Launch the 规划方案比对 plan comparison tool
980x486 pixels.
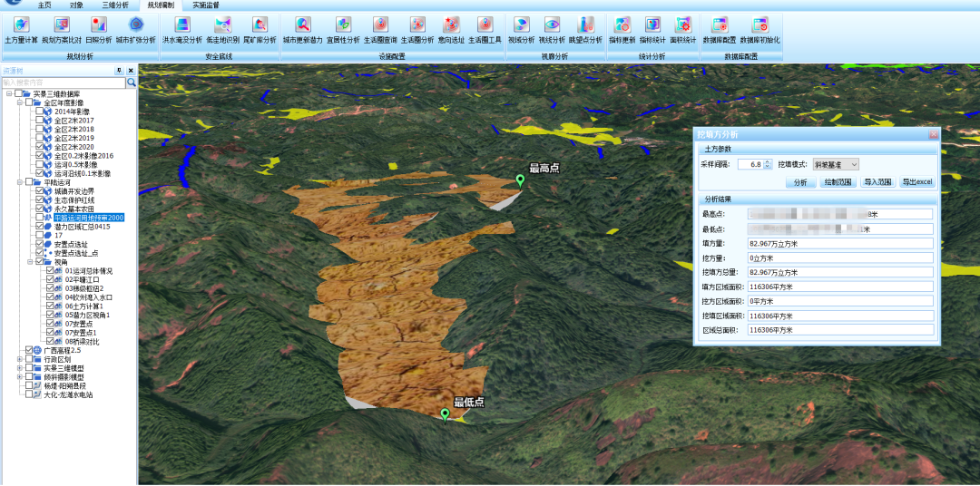(x=62, y=30)
